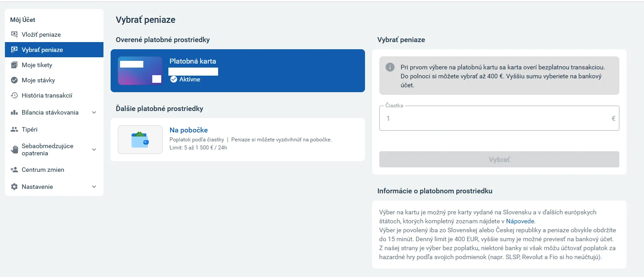Open Vybrať peniaze menu item
Viewport: 644px width, 277px height.
(54, 50)
